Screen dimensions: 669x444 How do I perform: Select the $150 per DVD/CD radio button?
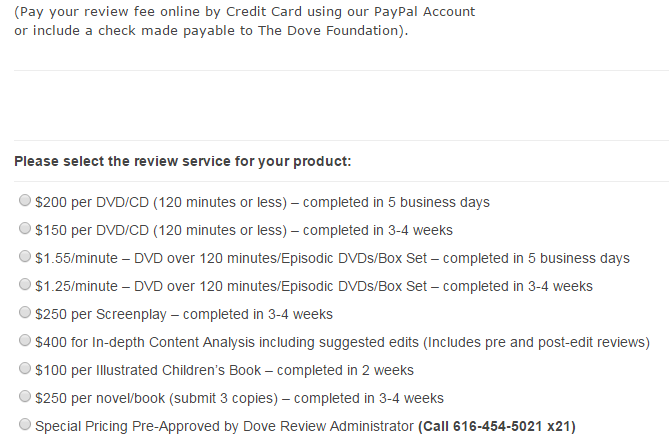point(25,228)
